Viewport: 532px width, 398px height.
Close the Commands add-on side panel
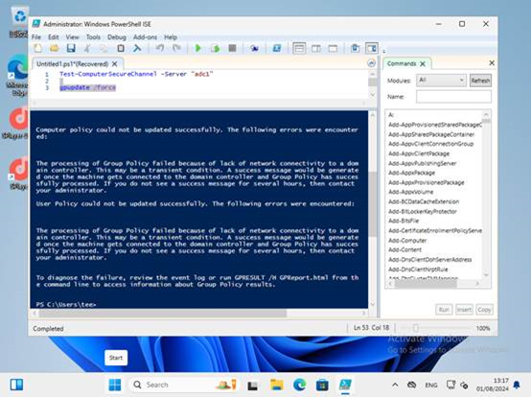(492, 63)
